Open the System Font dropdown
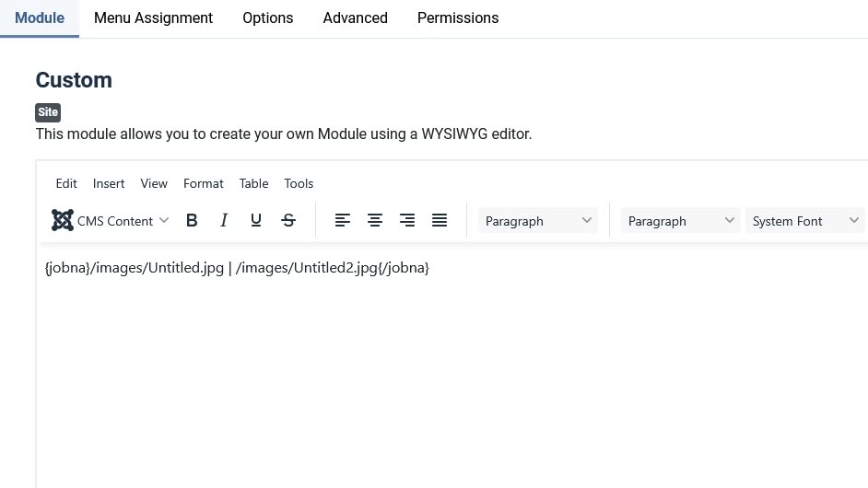Screen dimensions: 868x488 click(x=804, y=221)
